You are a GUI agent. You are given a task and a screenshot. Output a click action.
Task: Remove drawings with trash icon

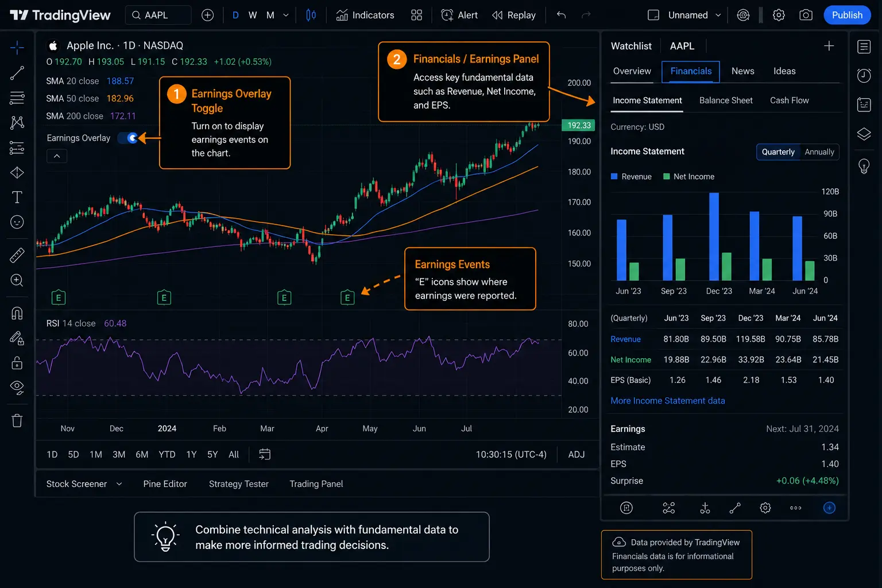point(17,421)
